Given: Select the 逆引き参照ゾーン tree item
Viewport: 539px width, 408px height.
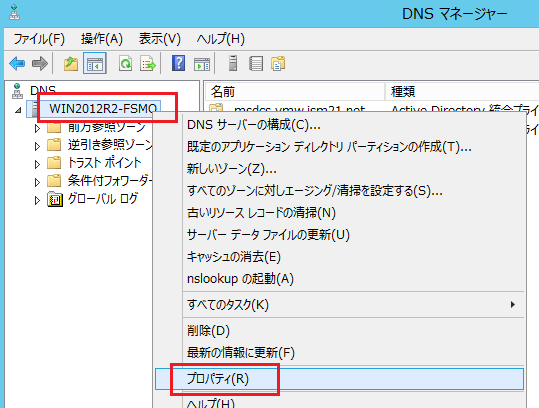Looking at the screenshot, I should coord(110,145).
